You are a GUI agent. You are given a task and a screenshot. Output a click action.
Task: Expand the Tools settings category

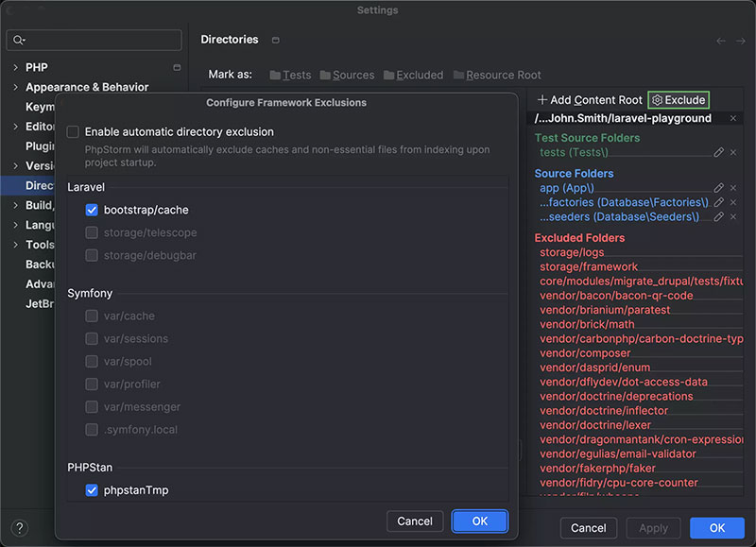coord(15,245)
